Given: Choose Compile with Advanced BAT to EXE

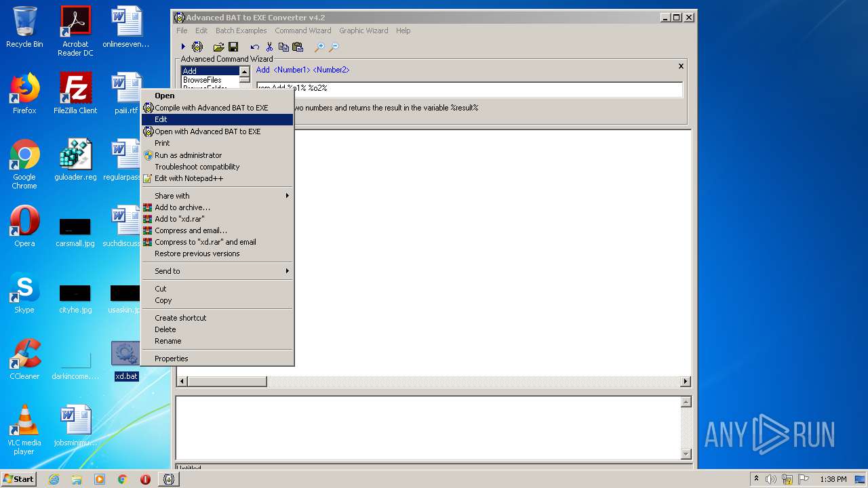Looking at the screenshot, I should click(217, 108).
